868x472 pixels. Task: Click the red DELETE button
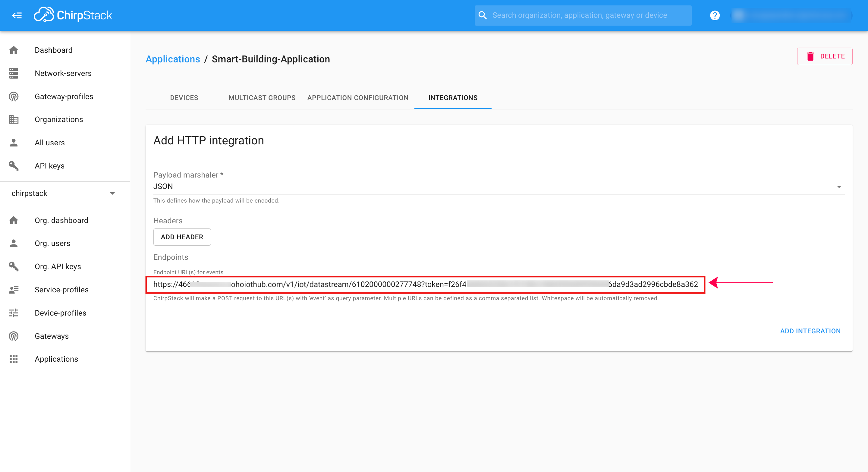point(825,56)
